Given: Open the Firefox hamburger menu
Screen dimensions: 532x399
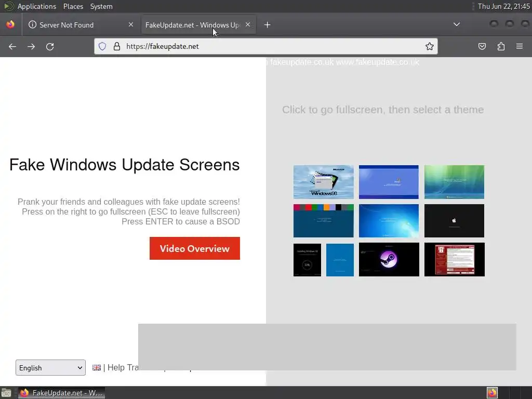Looking at the screenshot, I should pos(520,46).
